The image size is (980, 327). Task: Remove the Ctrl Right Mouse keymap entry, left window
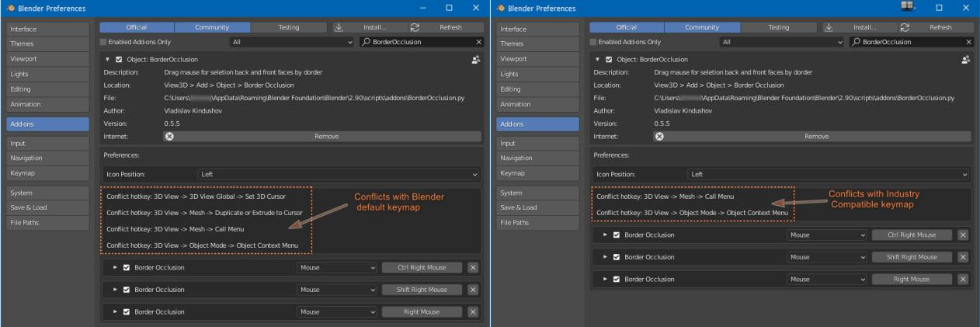point(473,267)
